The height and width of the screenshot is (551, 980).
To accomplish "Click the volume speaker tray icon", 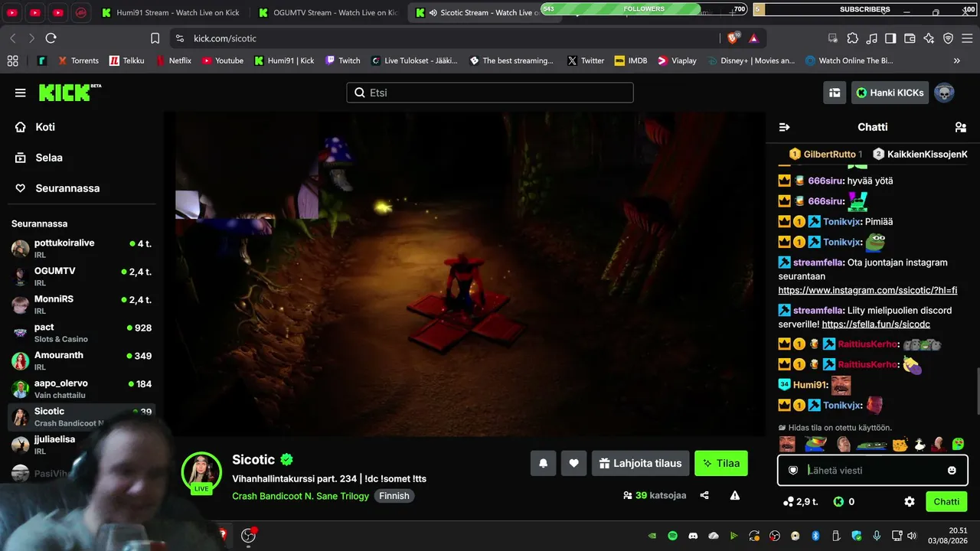I will 910,536.
